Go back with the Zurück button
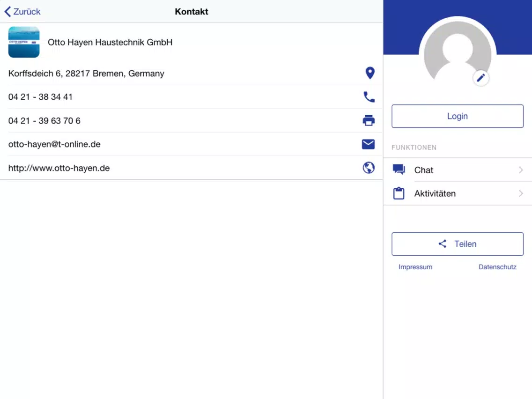 22,12
